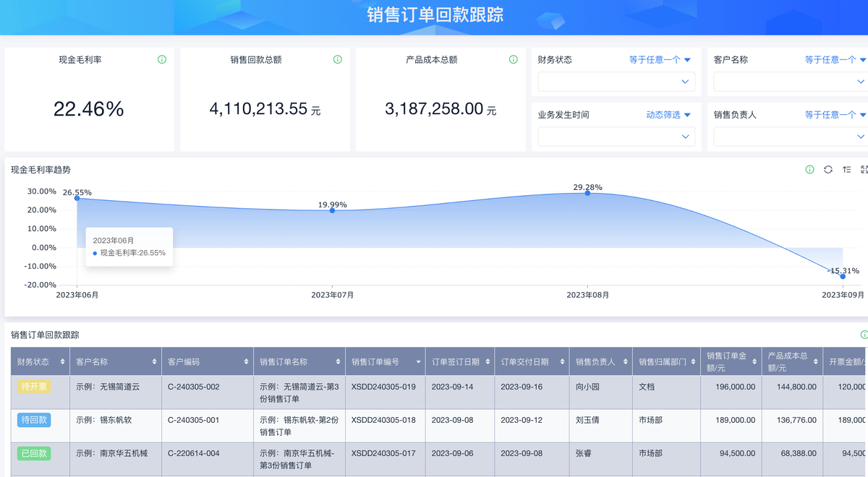Open 销售订单编号 column filter arrow
Viewport: 868px width, 477px height.
(418, 361)
